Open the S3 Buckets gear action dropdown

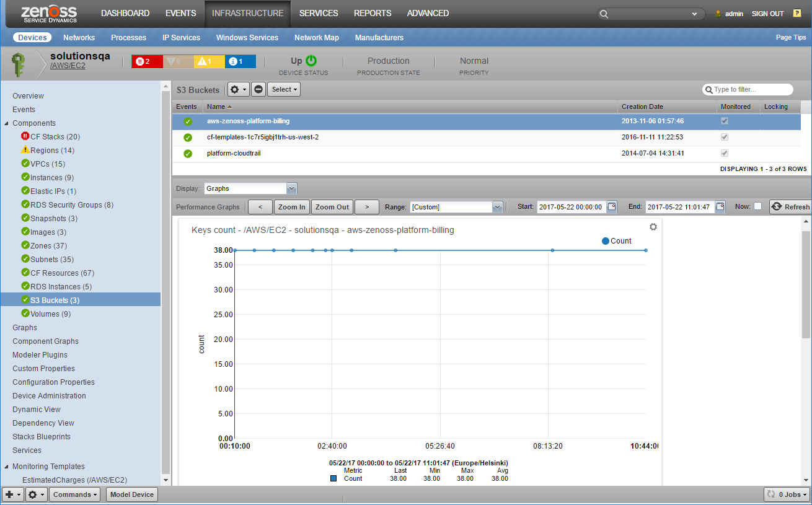[x=239, y=89]
